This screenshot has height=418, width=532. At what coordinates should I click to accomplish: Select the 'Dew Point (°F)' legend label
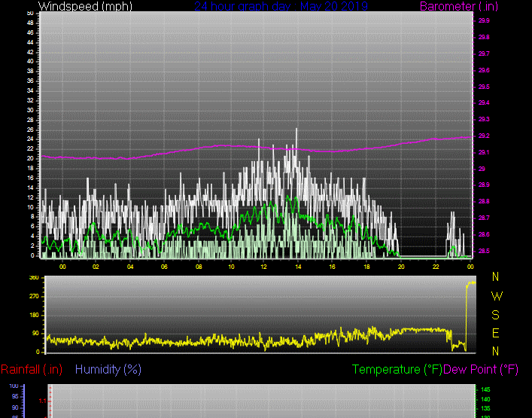click(481, 369)
